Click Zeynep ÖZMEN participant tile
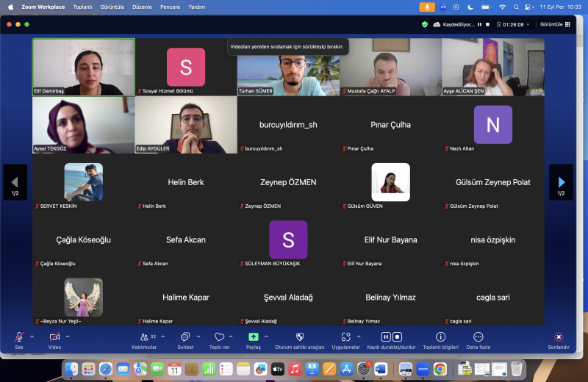 288,182
